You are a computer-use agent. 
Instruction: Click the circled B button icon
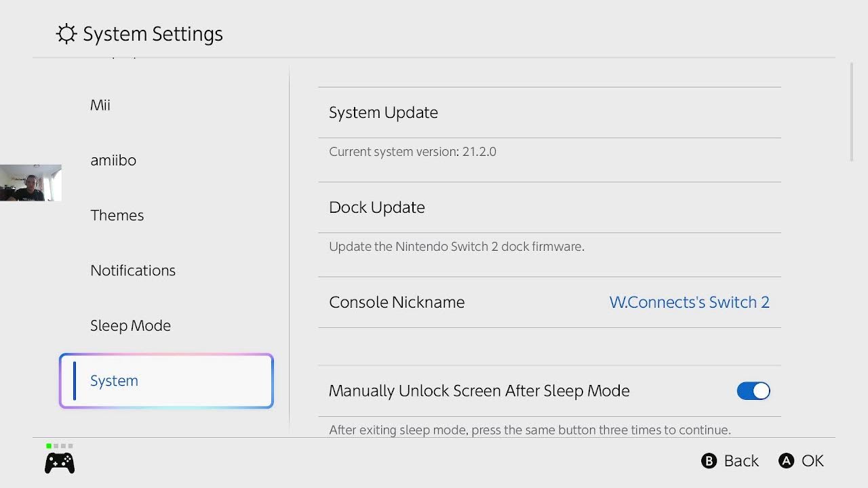point(709,461)
